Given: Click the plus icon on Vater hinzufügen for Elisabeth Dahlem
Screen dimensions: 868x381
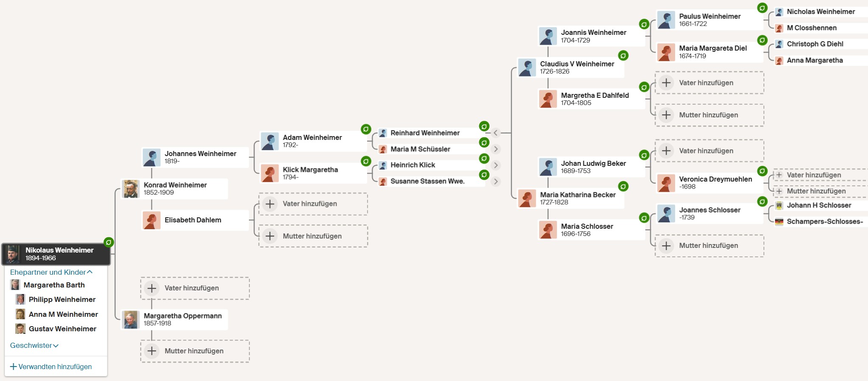Looking at the screenshot, I should (270, 204).
